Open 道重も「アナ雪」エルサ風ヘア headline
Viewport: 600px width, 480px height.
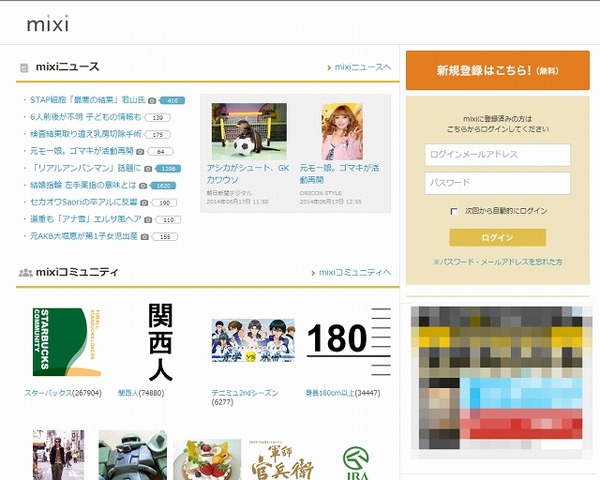click(x=86, y=219)
